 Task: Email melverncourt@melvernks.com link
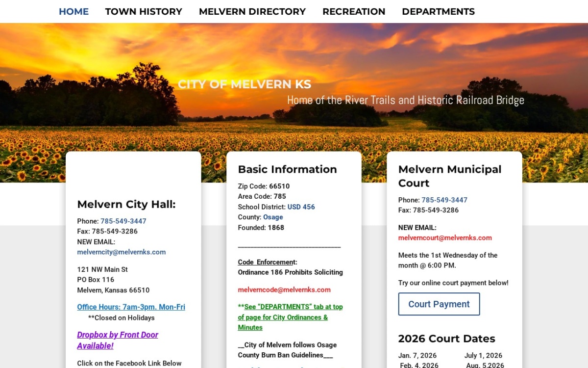coord(445,238)
